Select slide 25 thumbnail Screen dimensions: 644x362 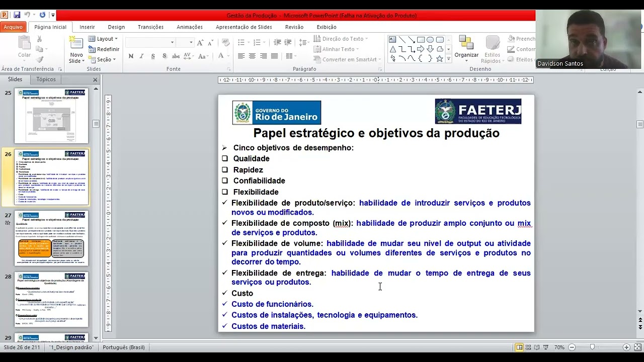[51, 116]
